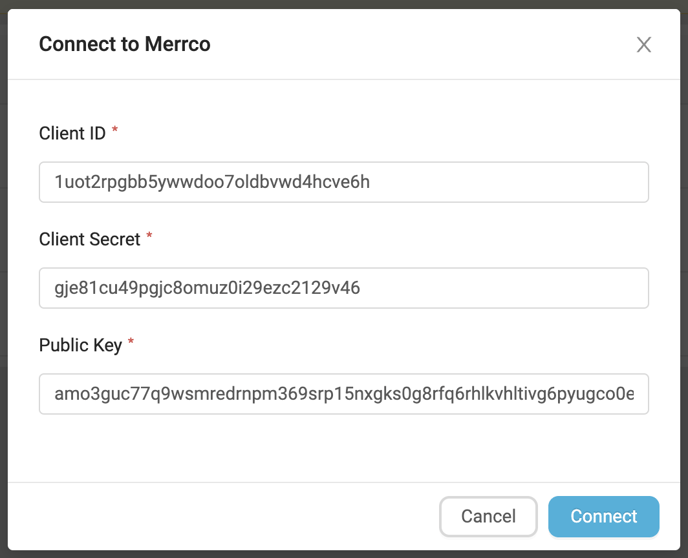Click the empty footer area left of Cancel
Screen dimensions: 688x558
pyautogui.click(x=220, y=517)
